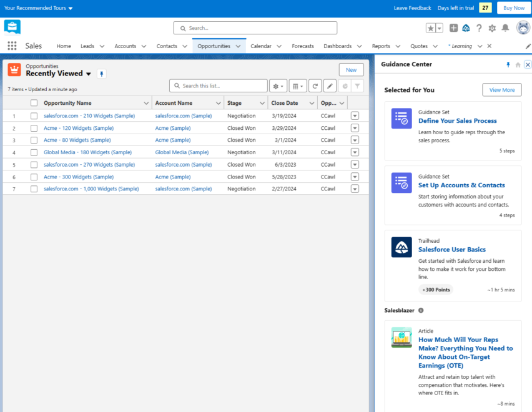Open the Salesforce User Basics trail link
532x412 pixels.
pyautogui.click(x=451, y=249)
